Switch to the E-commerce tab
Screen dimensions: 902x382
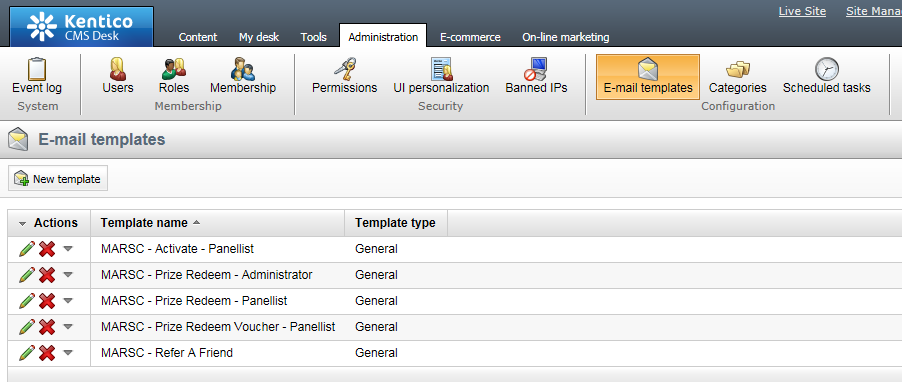point(470,37)
